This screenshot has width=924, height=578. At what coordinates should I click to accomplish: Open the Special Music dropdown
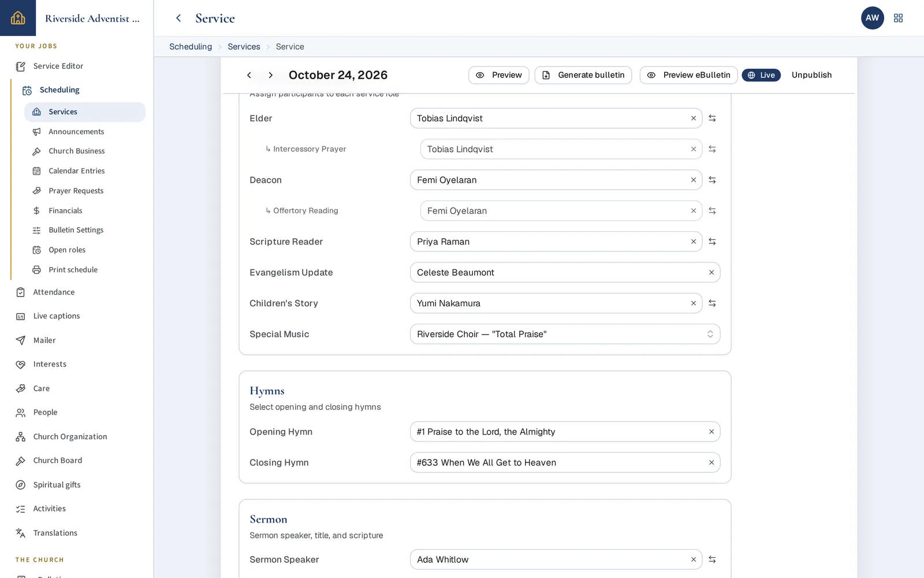(565, 334)
